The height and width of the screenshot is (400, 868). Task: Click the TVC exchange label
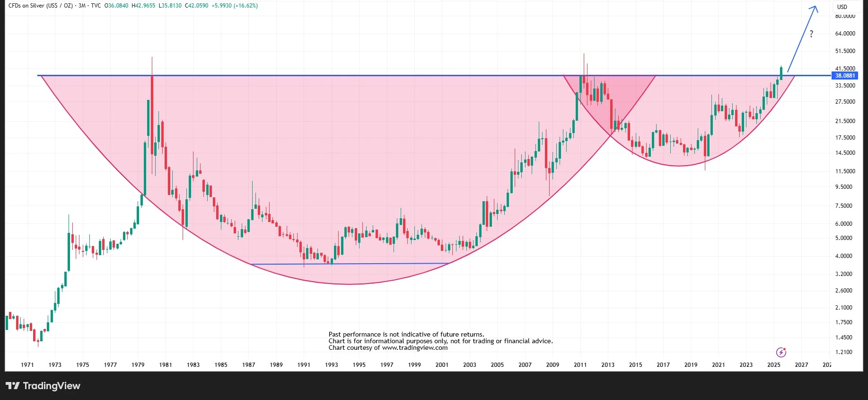tap(96, 6)
